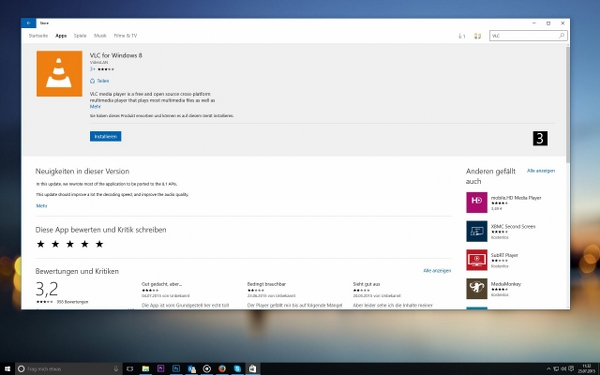Click the XBMC Second Screen title

coord(513,227)
